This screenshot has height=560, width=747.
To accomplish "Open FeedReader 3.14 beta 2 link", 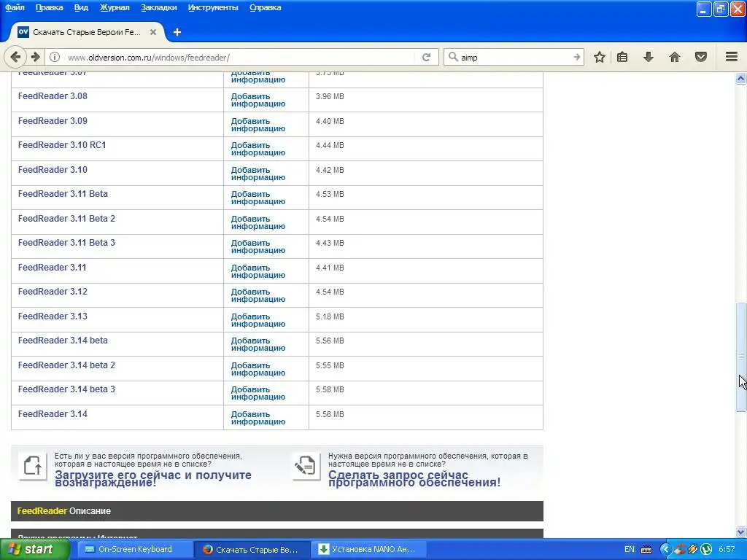I will (x=66, y=365).
